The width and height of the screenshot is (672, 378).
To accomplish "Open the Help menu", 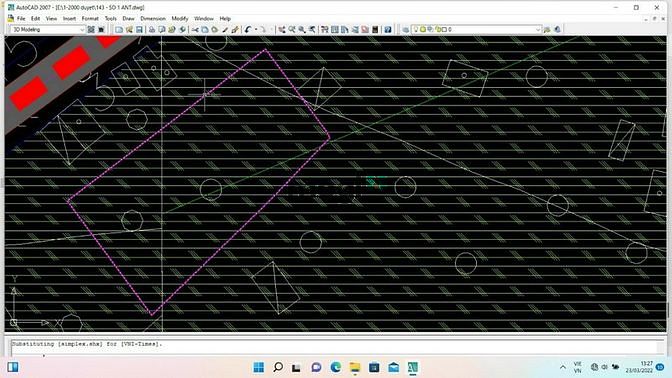I will tap(225, 18).
